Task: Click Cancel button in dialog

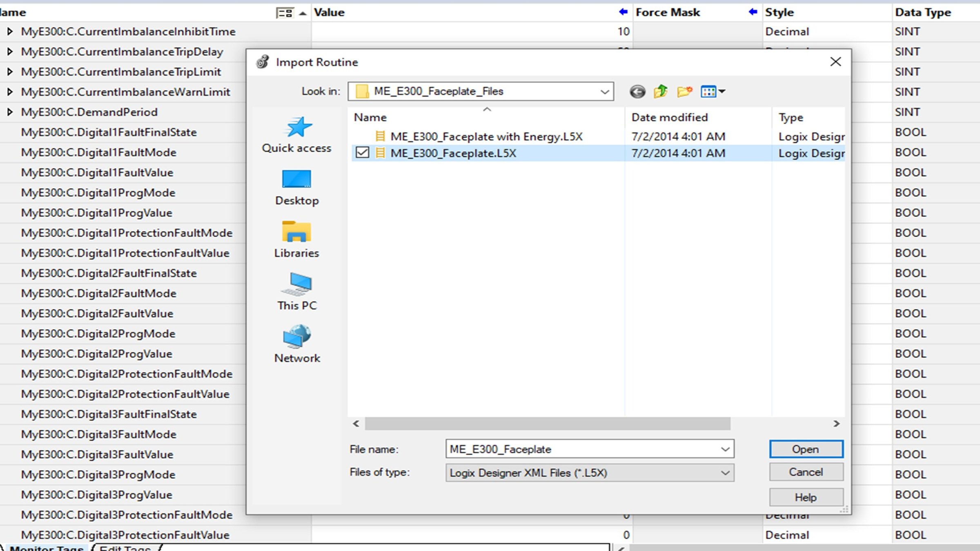Action: pyautogui.click(x=806, y=472)
